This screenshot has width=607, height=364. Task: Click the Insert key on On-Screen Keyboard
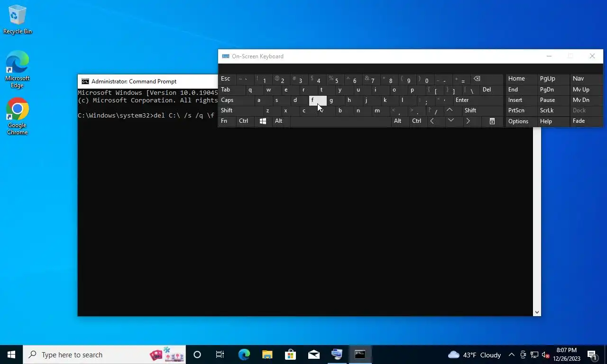click(521, 100)
